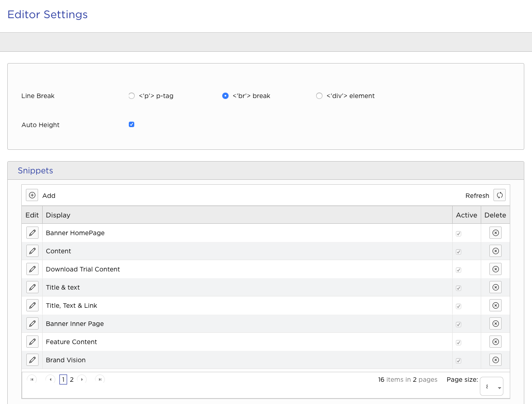Viewport: 532px width, 404px height.
Task: Click the 'Banner Inner Page' display name
Action: (x=75, y=324)
